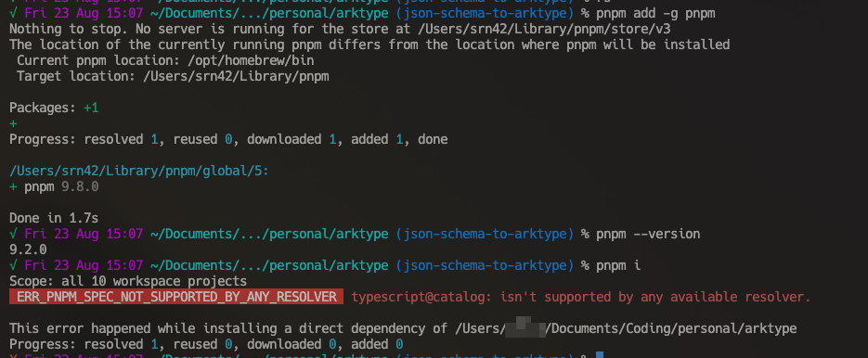Click the blue terminal cursor block
The image size is (868, 358).
pyautogui.click(x=600, y=354)
